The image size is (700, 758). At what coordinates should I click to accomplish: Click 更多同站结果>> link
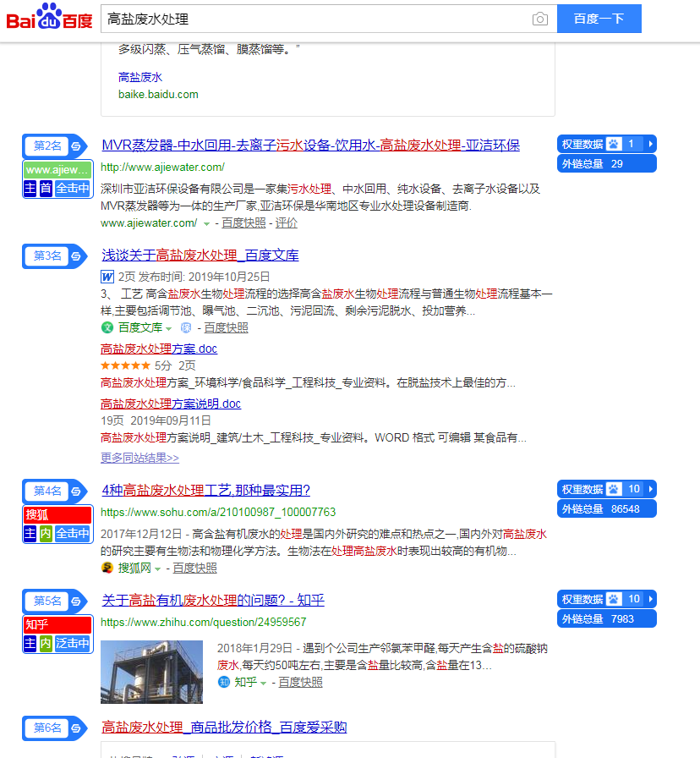coord(139,458)
